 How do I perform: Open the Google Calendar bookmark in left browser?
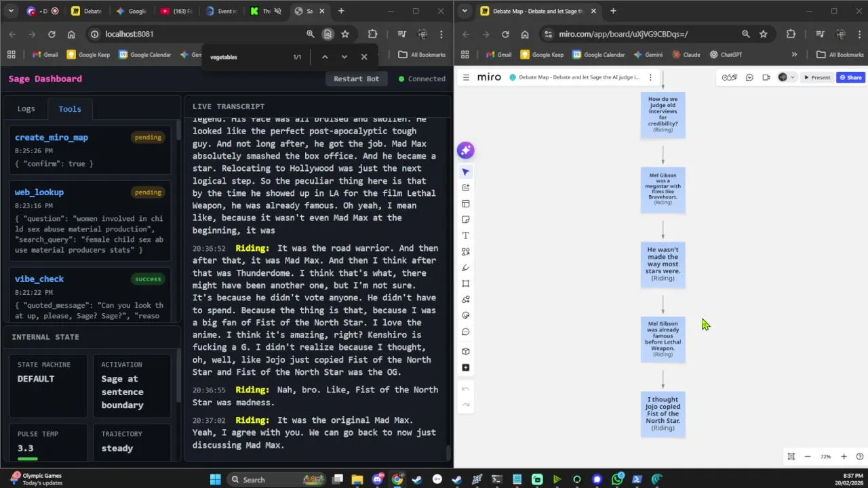click(x=144, y=55)
